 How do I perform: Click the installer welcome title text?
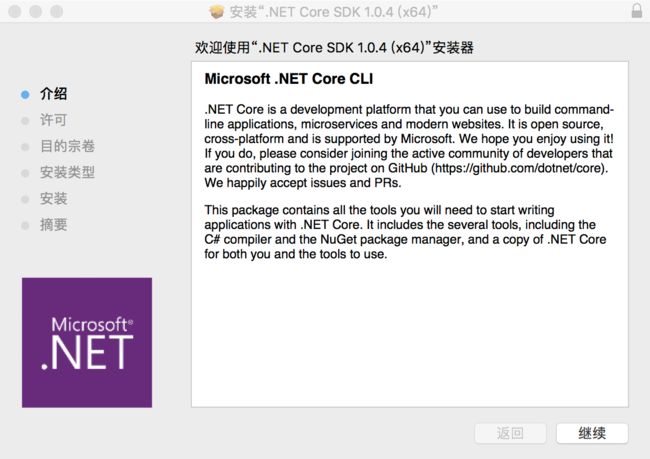click(x=334, y=48)
